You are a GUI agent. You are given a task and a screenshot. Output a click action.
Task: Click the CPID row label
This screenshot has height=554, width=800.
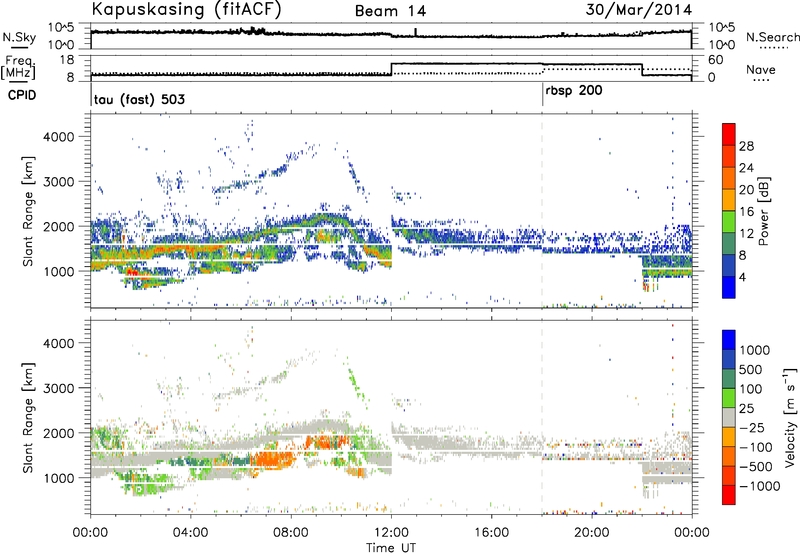22,95
